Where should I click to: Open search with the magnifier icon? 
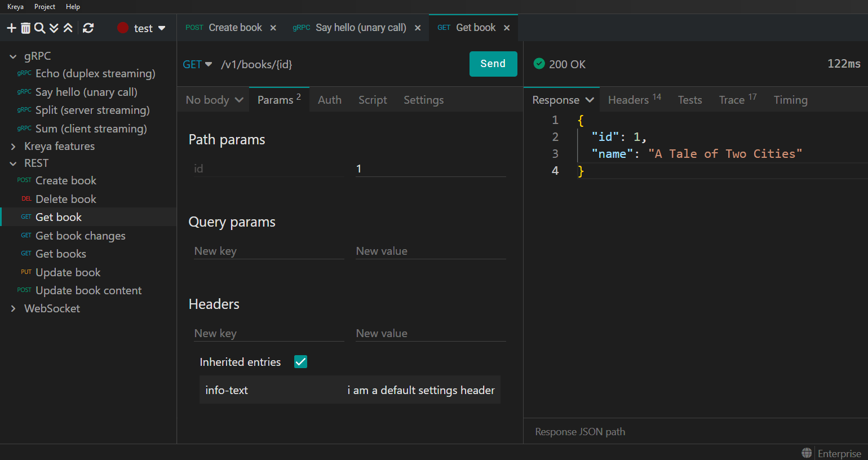39,28
